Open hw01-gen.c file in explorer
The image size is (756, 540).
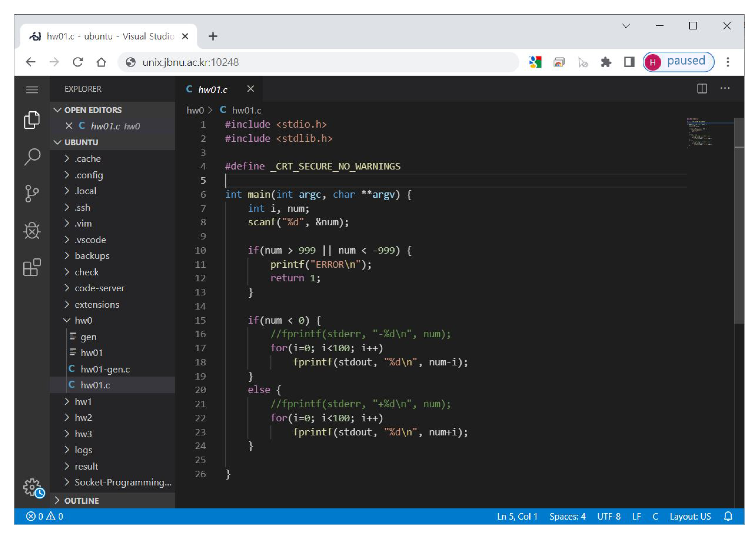[x=105, y=369]
